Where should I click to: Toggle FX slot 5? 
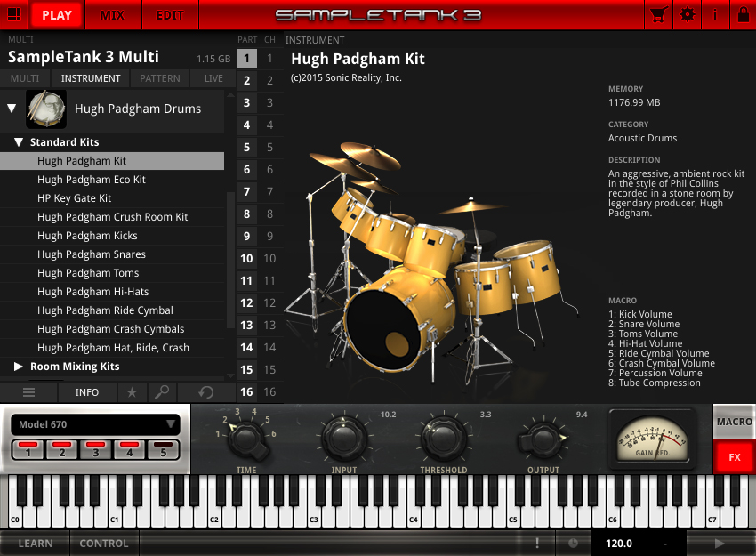pyautogui.click(x=163, y=449)
